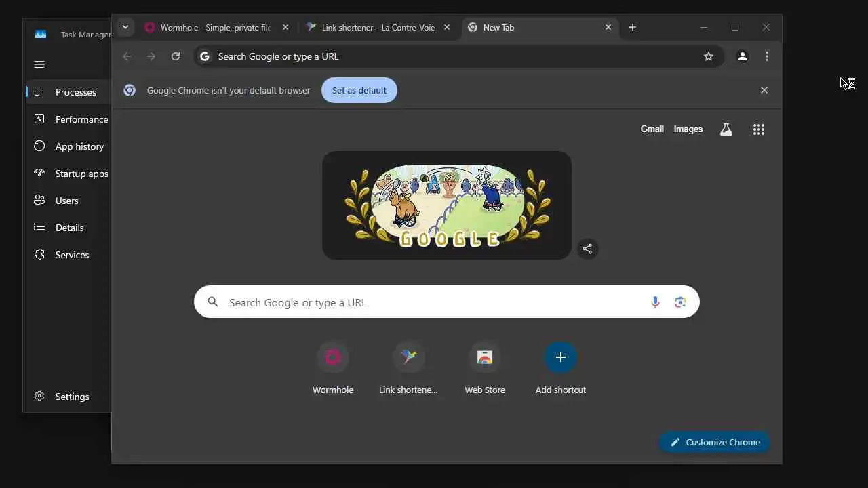Open the Google Doodle image
This screenshot has height=488, width=868.
pyautogui.click(x=447, y=205)
